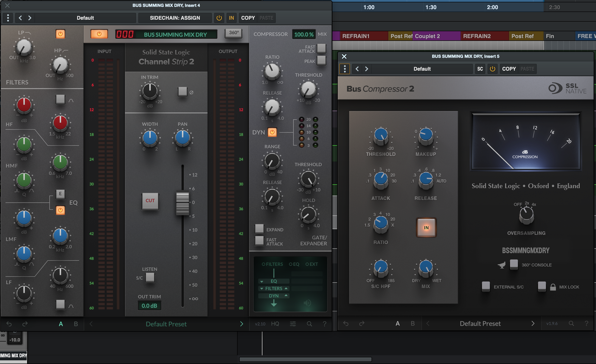
Task: Toggle LF bell shape button
Action: (60, 304)
